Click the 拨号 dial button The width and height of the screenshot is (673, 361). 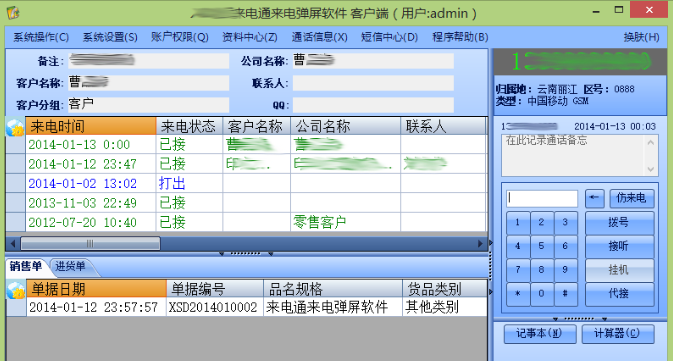619,222
